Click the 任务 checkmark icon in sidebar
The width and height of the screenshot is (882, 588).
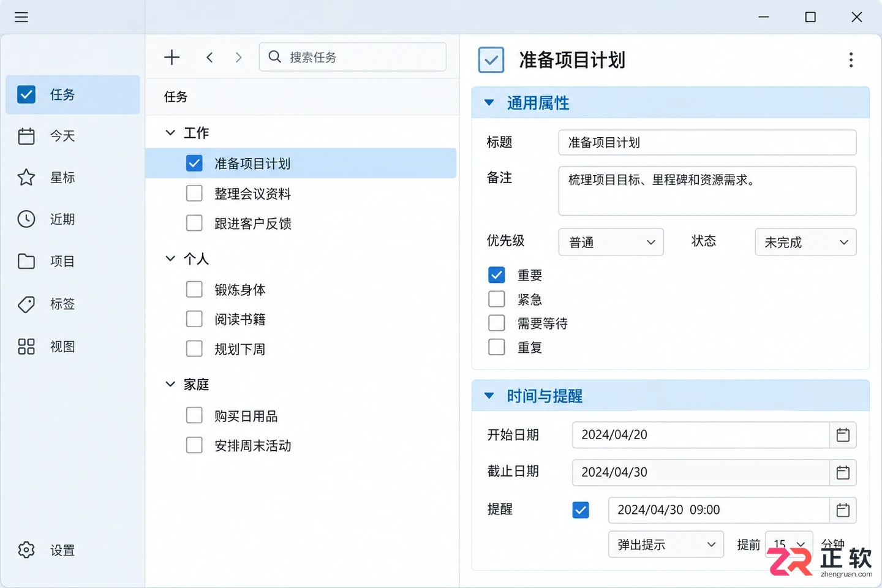pyautogui.click(x=26, y=94)
